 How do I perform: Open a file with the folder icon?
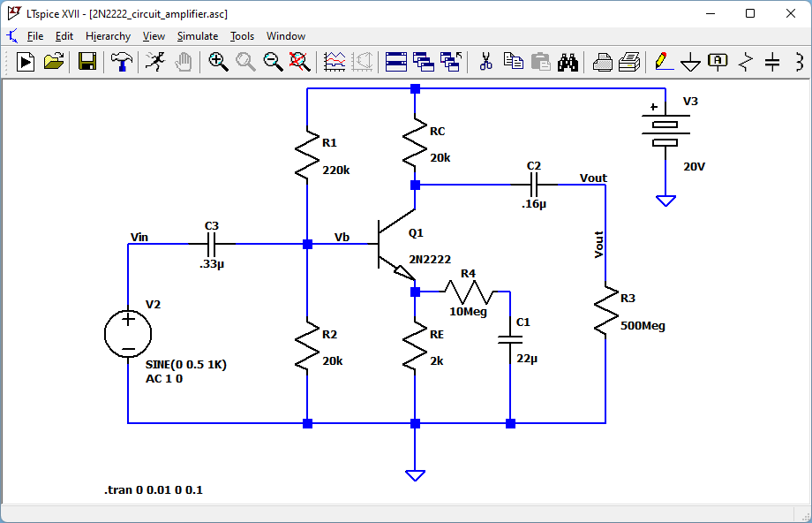click(x=53, y=62)
